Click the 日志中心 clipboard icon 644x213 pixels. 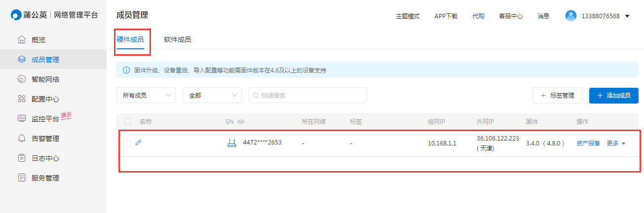point(21,158)
